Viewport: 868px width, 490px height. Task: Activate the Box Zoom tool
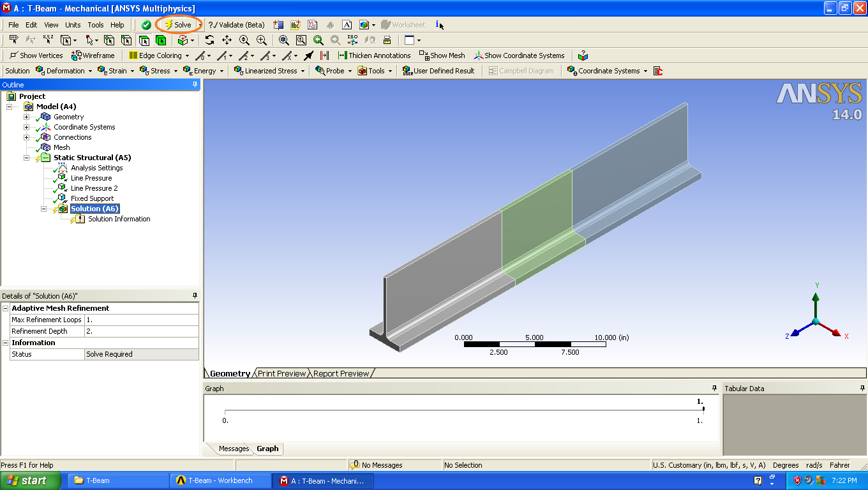click(261, 40)
